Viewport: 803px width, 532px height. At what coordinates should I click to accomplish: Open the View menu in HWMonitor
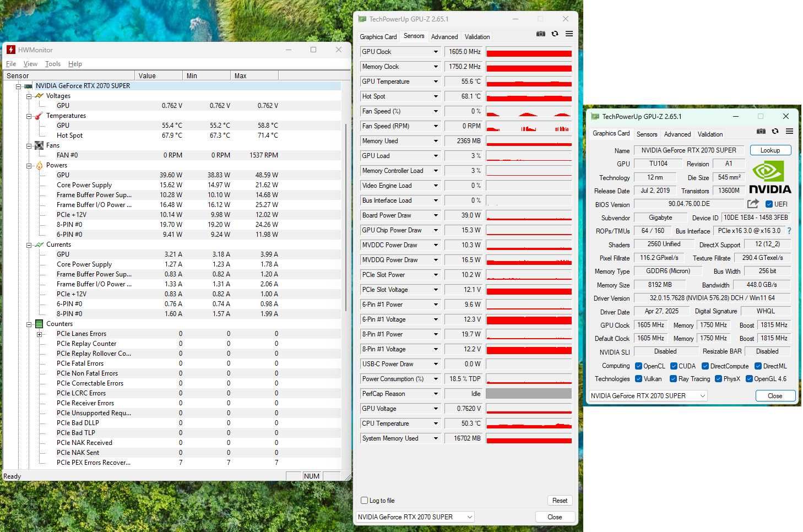(x=30, y=64)
